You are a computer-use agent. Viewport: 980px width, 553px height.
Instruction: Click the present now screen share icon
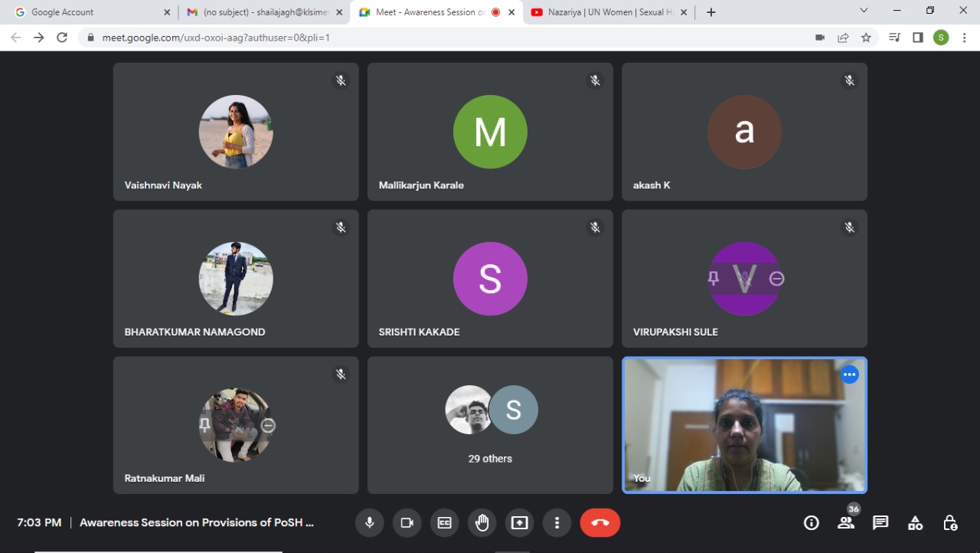click(x=519, y=522)
